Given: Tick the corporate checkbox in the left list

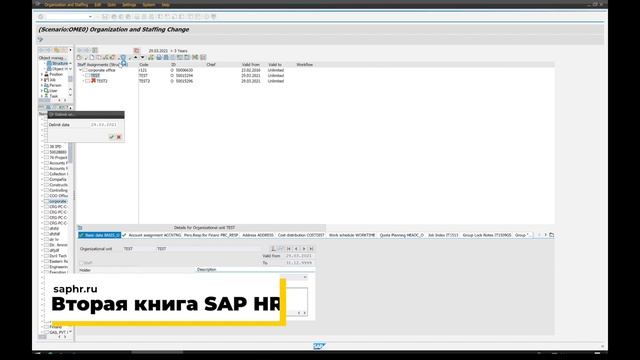Looking at the screenshot, I should 47,201.
